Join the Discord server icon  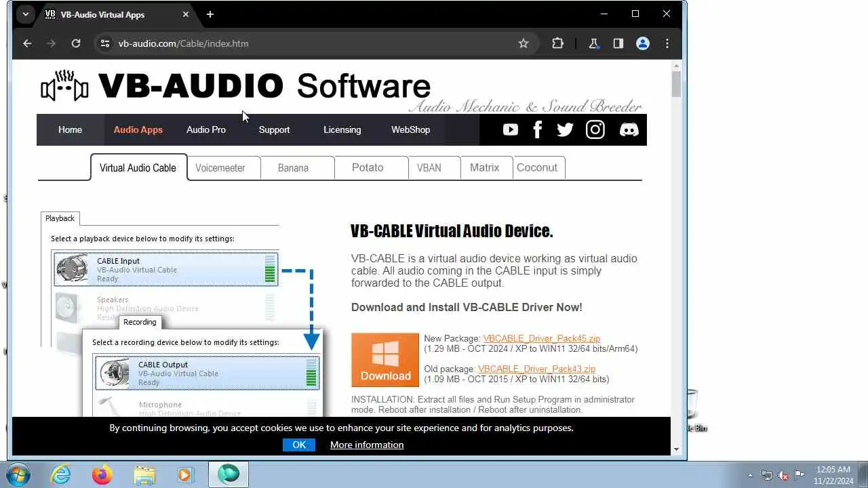tap(629, 129)
